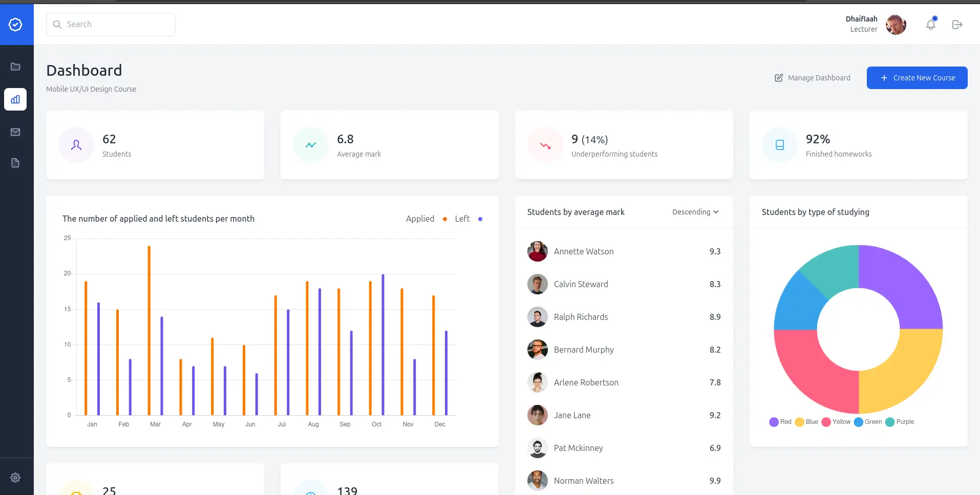Focus the Search input field
Screen dimensions: 980x495
(x=111, y=25)
